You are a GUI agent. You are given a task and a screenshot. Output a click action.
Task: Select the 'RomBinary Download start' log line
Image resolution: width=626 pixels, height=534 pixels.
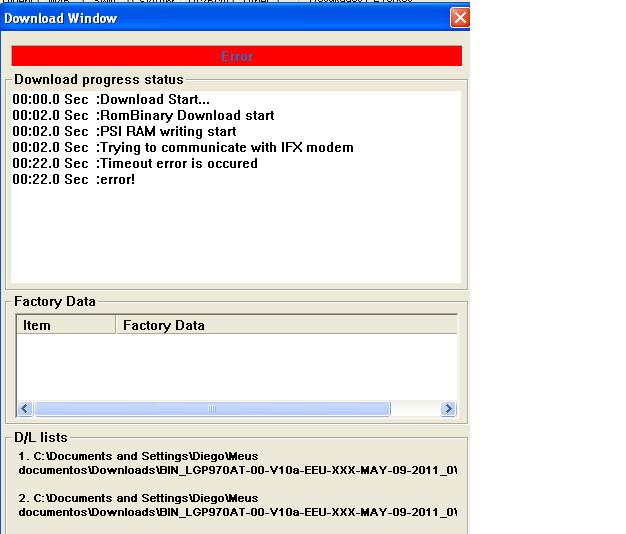coord(143,115)
